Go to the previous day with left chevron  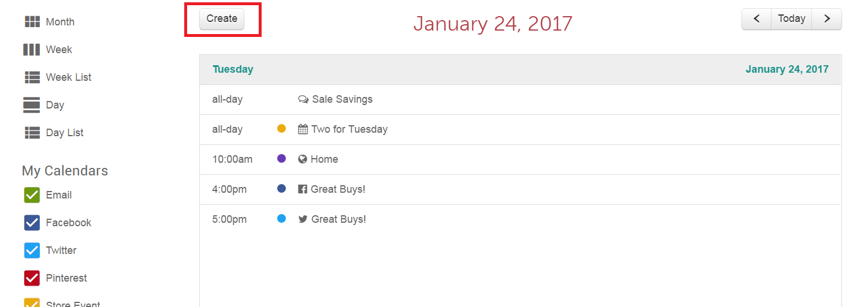[757, 19]
